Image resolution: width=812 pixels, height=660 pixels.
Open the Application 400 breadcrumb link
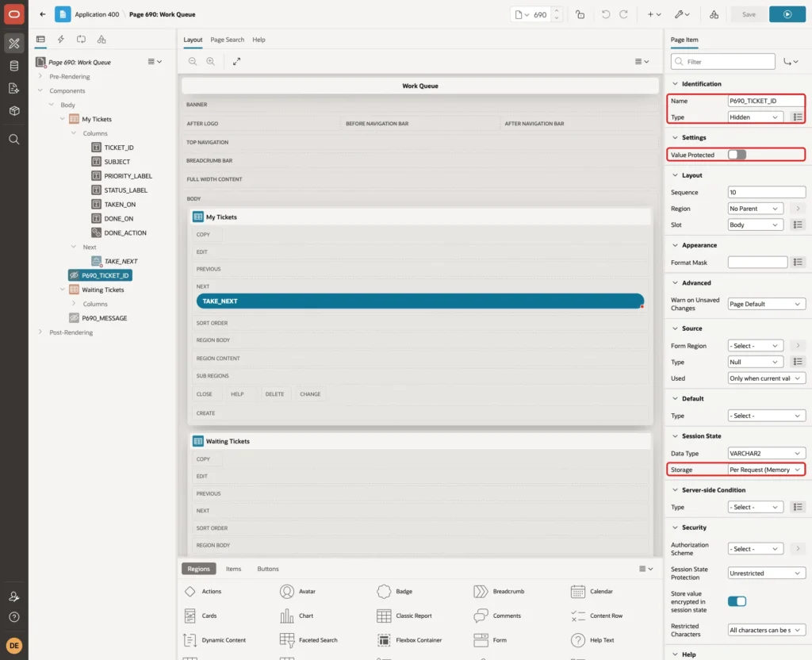click(x=97, y=14)
